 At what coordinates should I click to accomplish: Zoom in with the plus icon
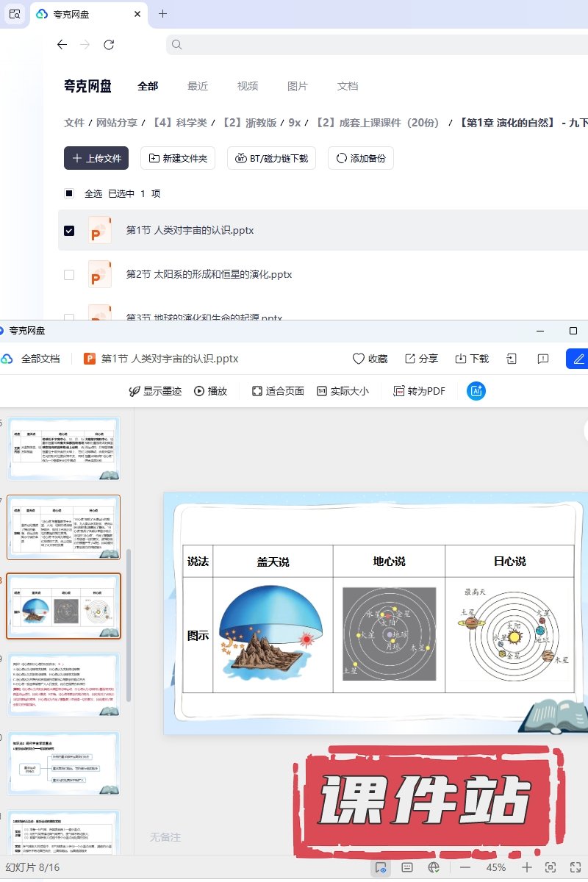click(527, 867)
